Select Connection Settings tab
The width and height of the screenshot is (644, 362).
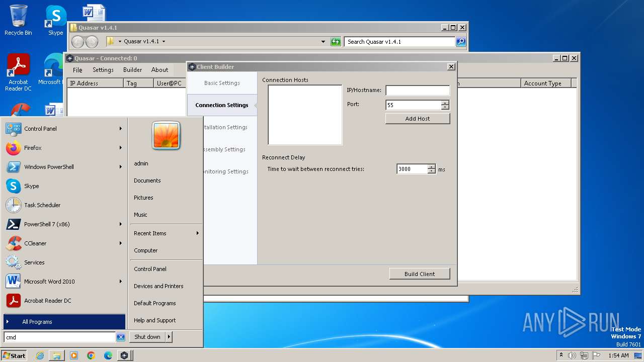click(x=222, y=105)
